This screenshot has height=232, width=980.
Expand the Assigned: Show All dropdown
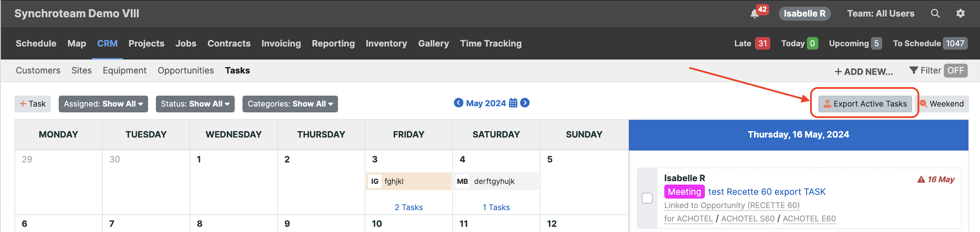103,104
